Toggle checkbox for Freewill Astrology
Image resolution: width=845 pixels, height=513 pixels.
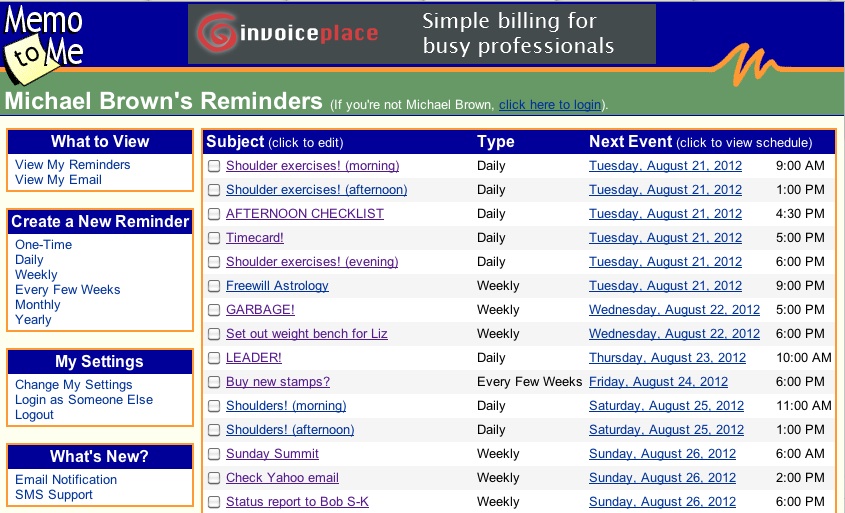[214, 286]
